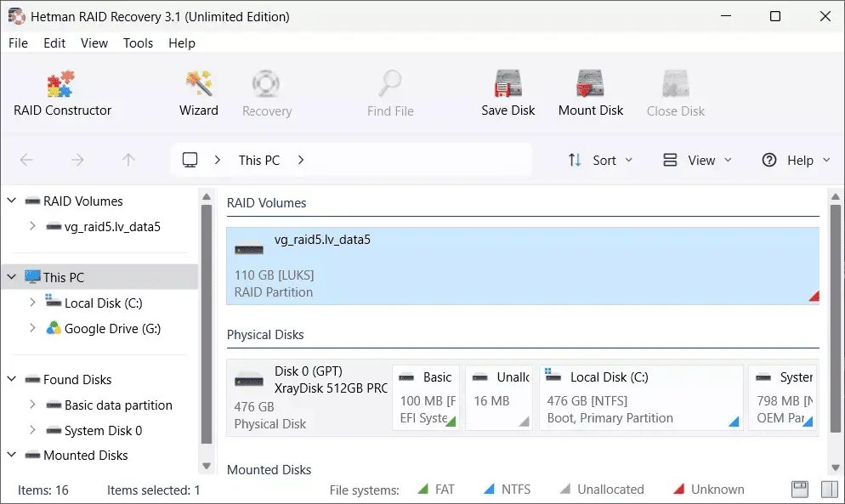The width and height of the screenshot is (845, 504).
Task: Click the Disk 0 (GPT) drive icon
Action: coord(249,380)
